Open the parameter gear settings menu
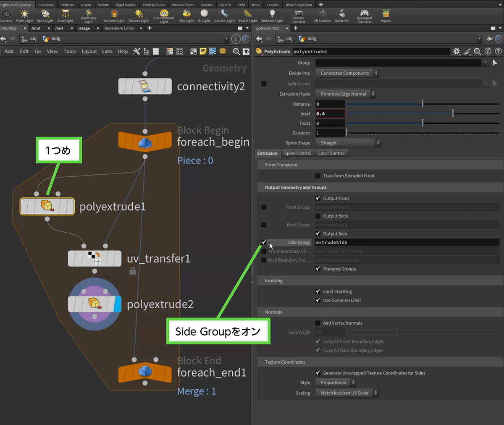 pyautogui.click(x=457, y=51)
